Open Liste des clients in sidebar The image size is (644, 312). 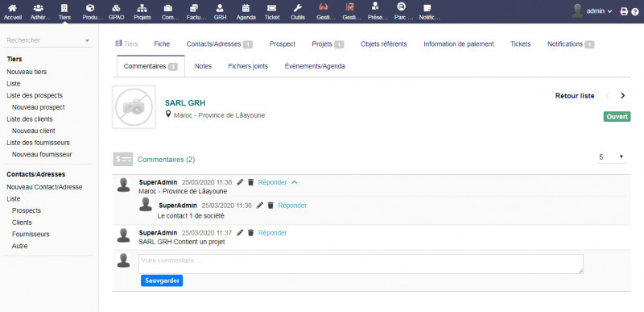tap(30, 119)
